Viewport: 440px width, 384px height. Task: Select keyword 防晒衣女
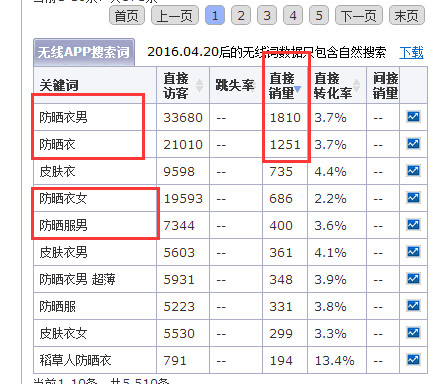[63, 198]
